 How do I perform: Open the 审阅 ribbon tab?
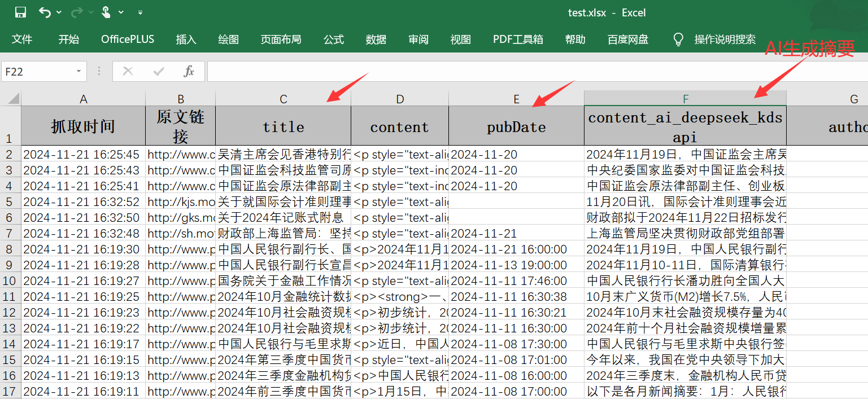[x=418, y=40]
